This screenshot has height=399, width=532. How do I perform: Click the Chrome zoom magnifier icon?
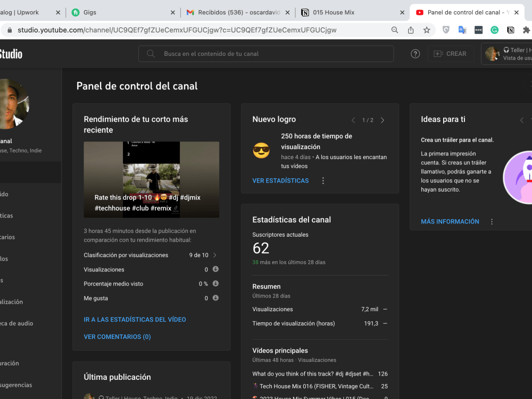(395, 30)
